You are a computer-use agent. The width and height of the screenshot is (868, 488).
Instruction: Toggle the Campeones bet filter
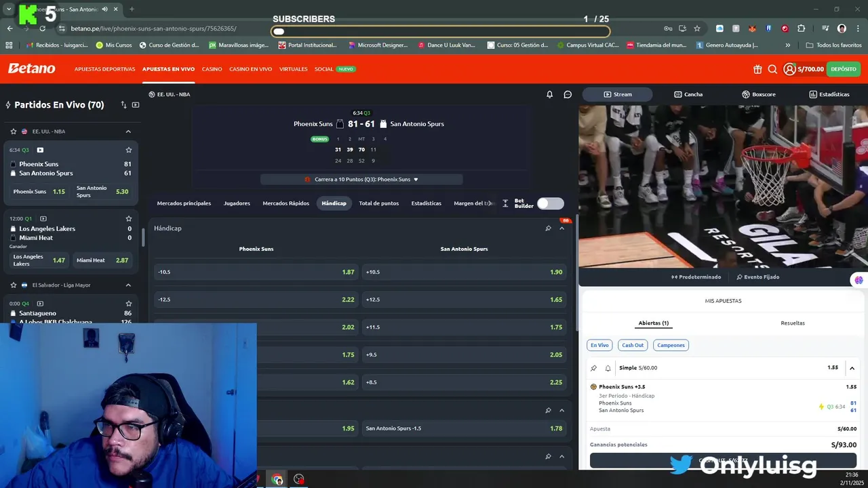tap(671, 345)
